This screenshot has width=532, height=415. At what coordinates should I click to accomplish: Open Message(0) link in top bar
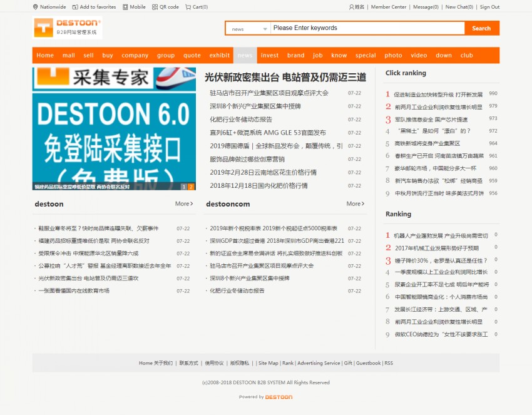coord(426,7)
